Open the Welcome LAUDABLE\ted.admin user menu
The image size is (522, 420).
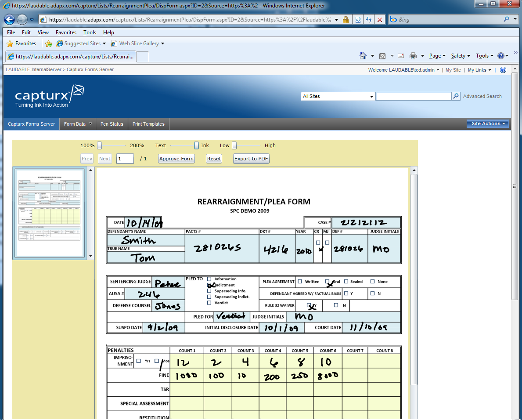pos(403,70)
